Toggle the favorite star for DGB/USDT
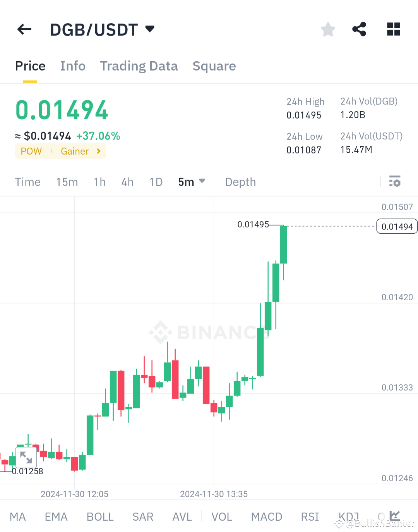 tap(328, 29)
